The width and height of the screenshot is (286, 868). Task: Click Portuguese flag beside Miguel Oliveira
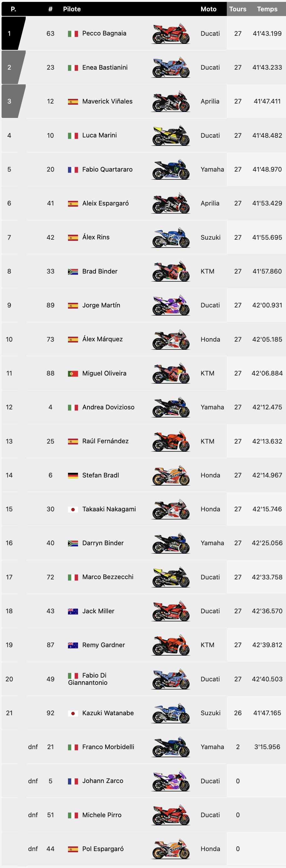pos(73,373)
